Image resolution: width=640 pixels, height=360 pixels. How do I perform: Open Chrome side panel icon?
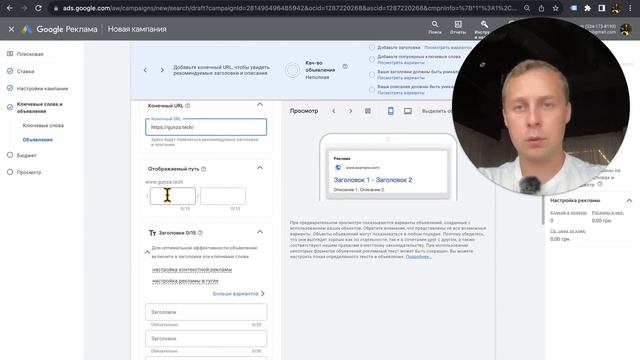point(602,8)
